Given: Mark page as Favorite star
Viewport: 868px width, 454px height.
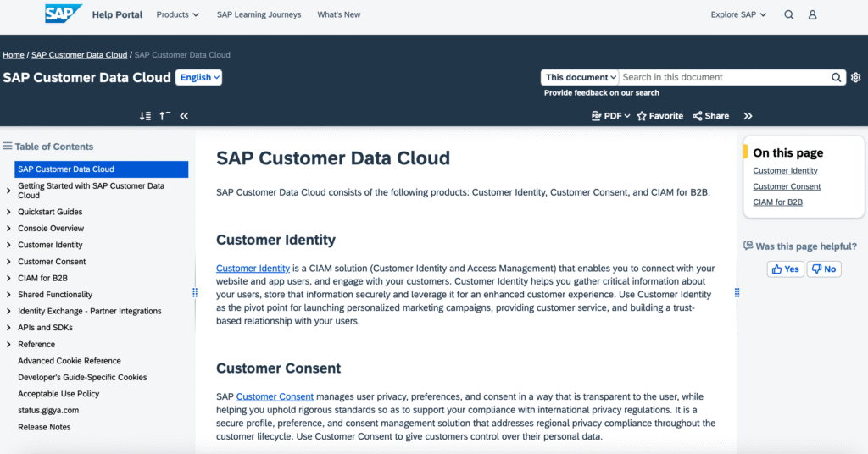Looking at the screenshot, I should pos(642,116).
